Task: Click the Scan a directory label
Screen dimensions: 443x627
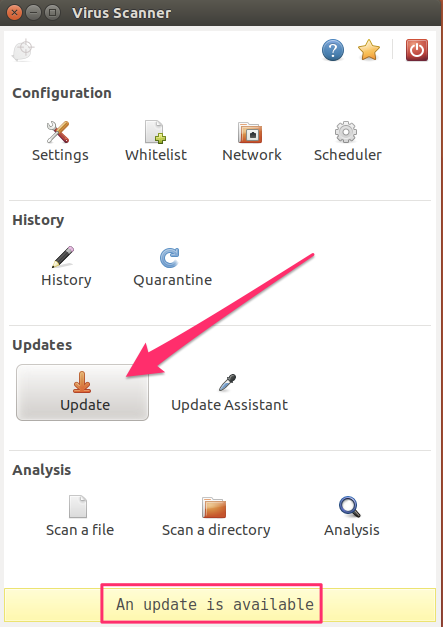Action: coord(216,530)
